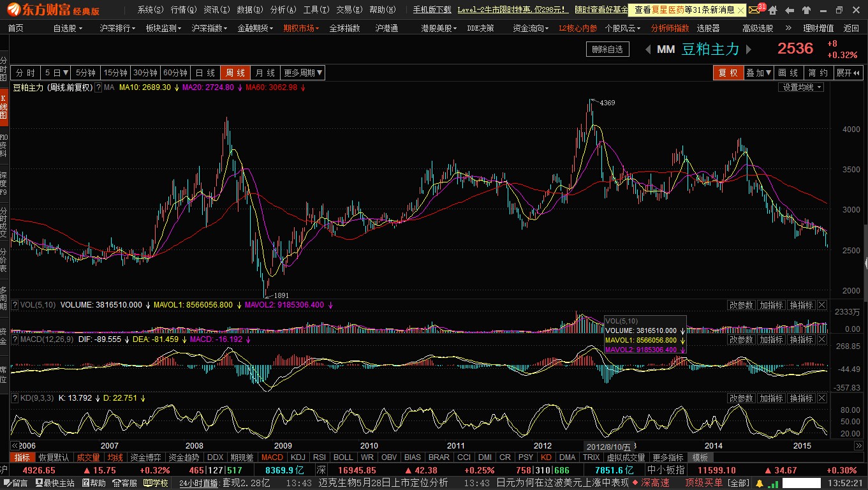Toggle the 均线 moving average display
This screenshot has height=490, width=868.
click(x=115, y=457)
